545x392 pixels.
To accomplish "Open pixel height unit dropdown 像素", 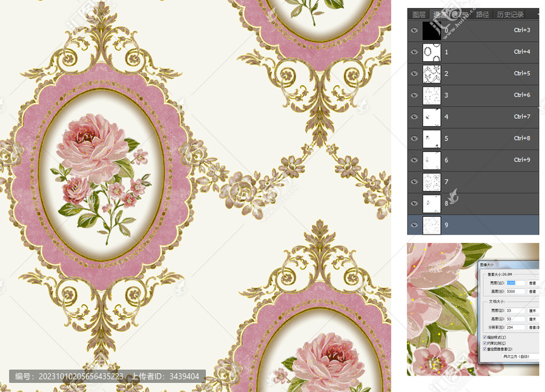I will pyautogui.click(x=533, y=291).
